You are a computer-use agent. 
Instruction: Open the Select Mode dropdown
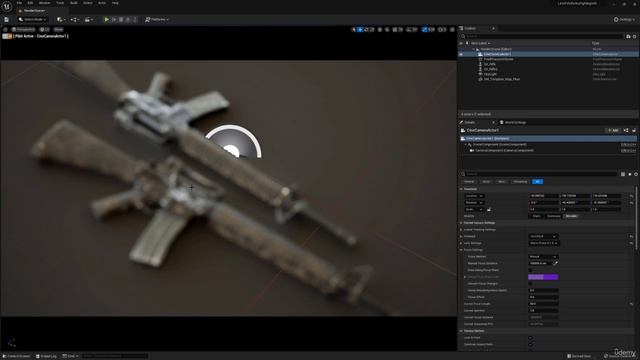click(33, 20)
